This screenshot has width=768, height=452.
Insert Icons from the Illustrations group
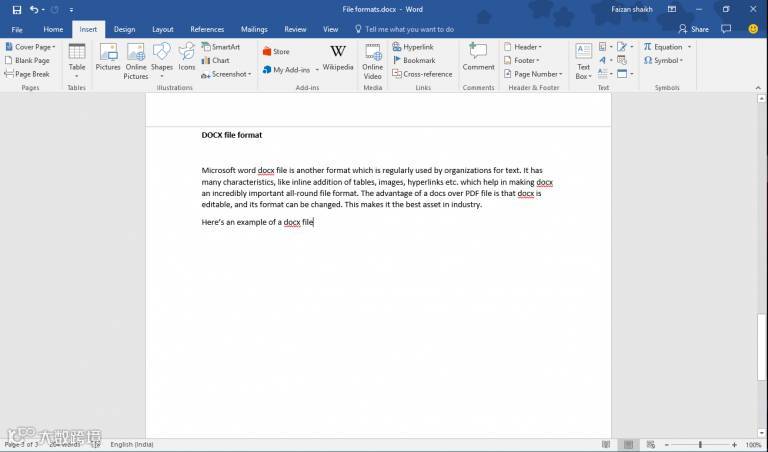click(x=187, y=57)
